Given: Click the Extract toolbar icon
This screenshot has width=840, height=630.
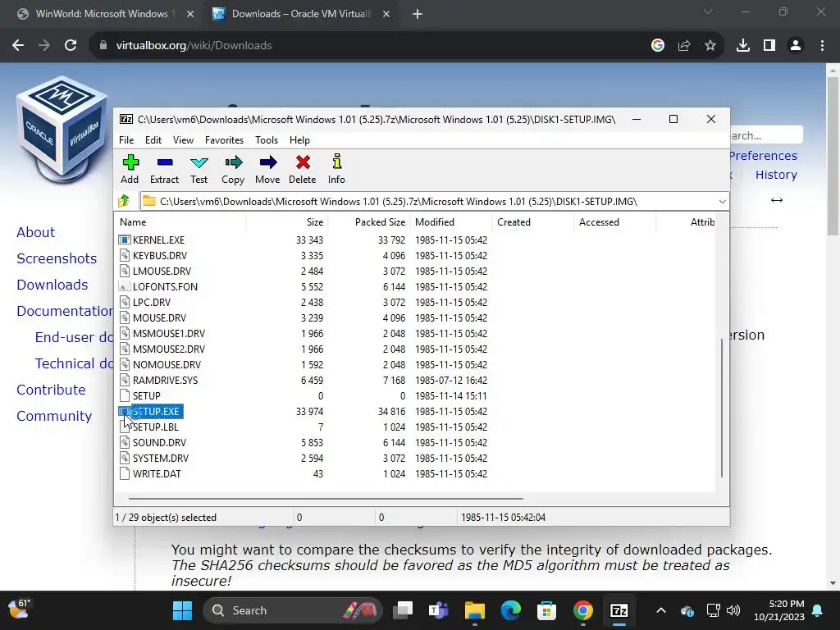Looking at the screenshot, I should pyautogui.click(x=164, y=162).
